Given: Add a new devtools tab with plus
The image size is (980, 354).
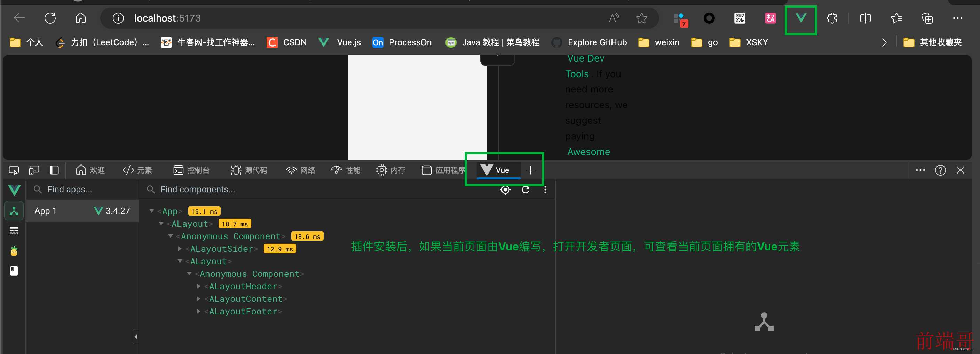Looking at the screenshot, I should [x=531, y=170].
